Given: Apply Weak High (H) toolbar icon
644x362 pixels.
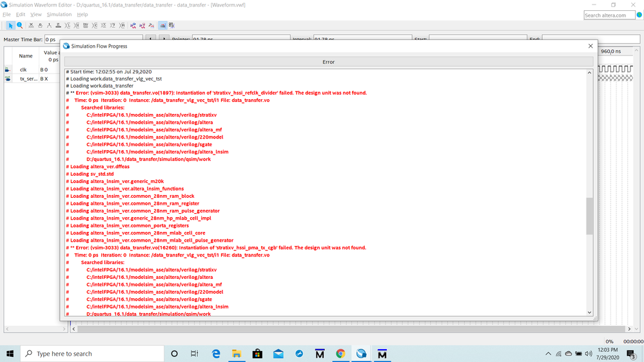Looking at the screenshot, I should [77, 26].
